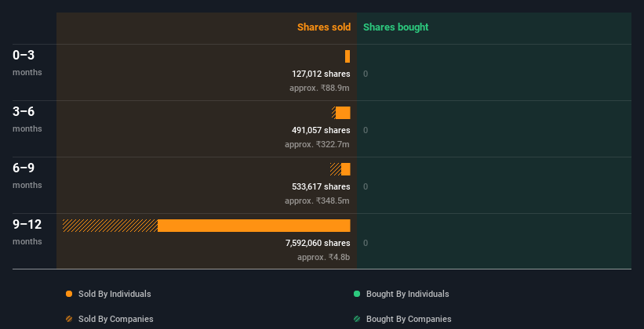
Task: Click solid individuals portion of 9–12 months bar
Action: [254, 226]
